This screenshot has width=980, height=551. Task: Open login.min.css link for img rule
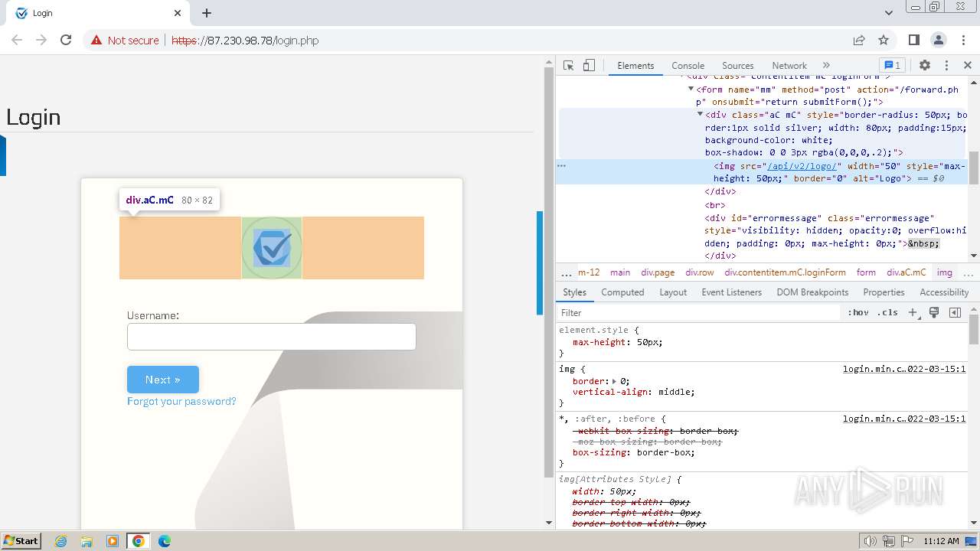coord(904,369)
